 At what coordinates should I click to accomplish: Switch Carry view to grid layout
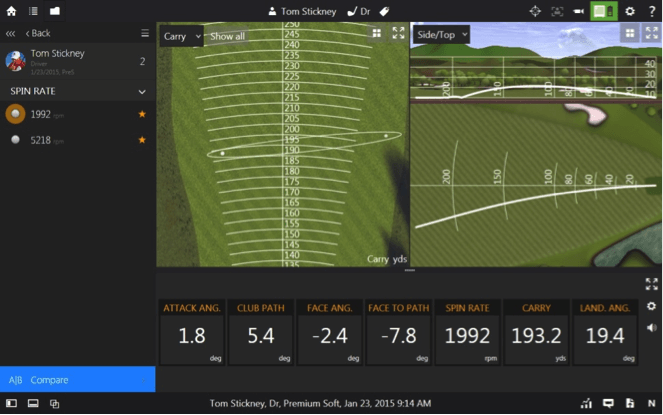[x=377, y=33]
